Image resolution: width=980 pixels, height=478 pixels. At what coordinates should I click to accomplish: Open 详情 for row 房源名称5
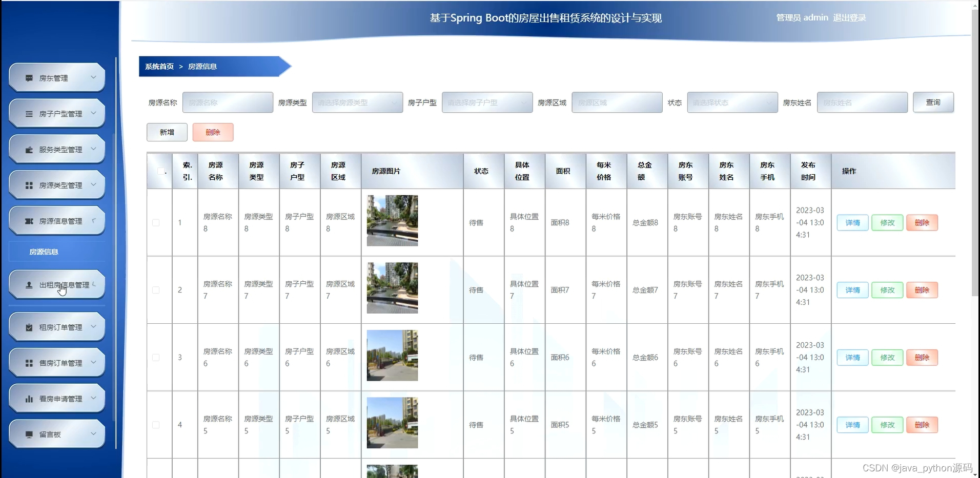point(853,425)
